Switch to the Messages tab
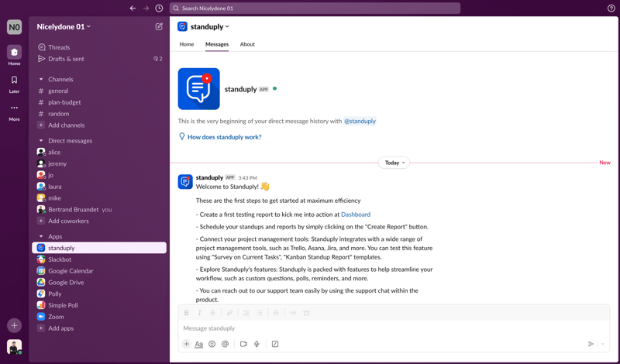 (217, 44)
